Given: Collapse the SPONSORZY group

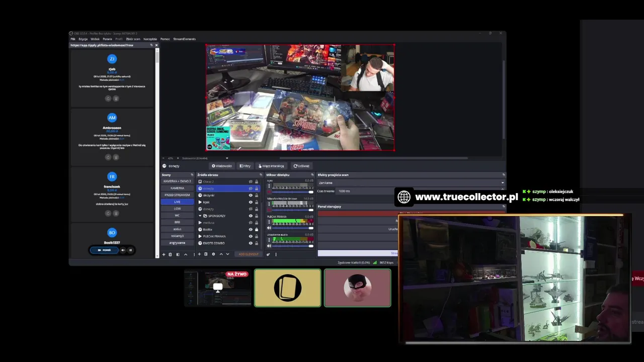Looking at the screenshot, I should pos(200,216).
